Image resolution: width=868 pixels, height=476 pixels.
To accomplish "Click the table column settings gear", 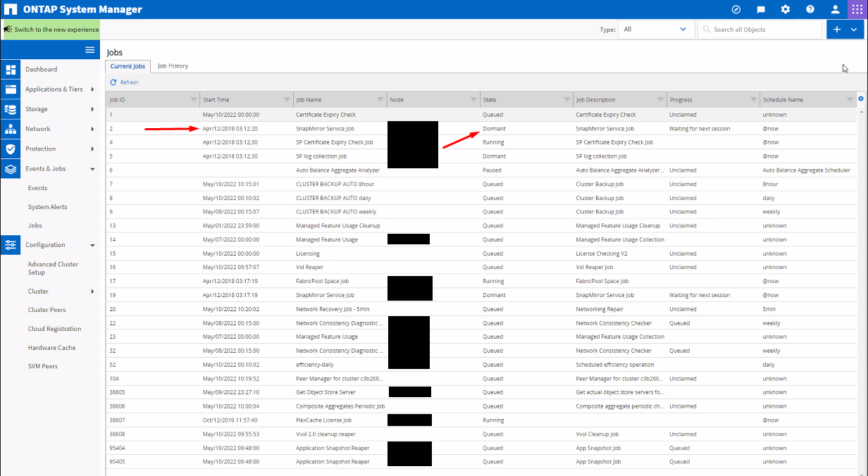I will tap(860, 99).
